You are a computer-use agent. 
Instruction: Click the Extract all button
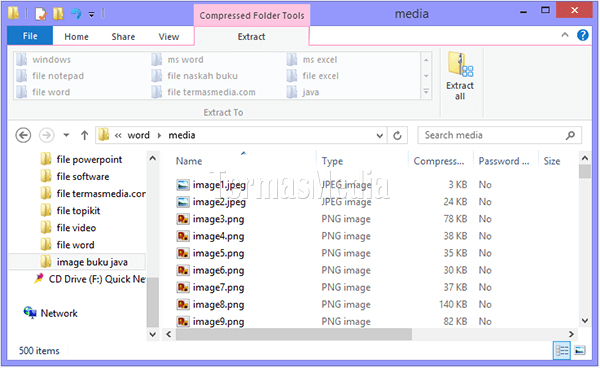(x=460, y=77)
